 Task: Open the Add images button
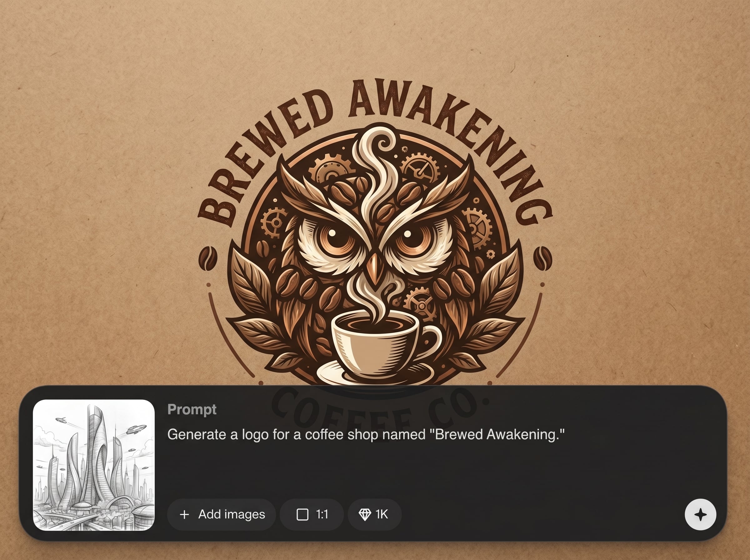tap(221, 515)
